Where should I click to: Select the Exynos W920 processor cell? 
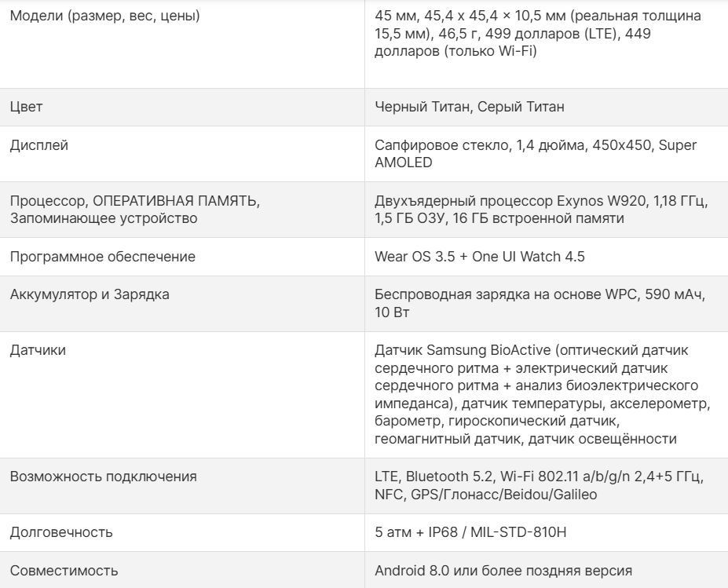pos(541,210)
